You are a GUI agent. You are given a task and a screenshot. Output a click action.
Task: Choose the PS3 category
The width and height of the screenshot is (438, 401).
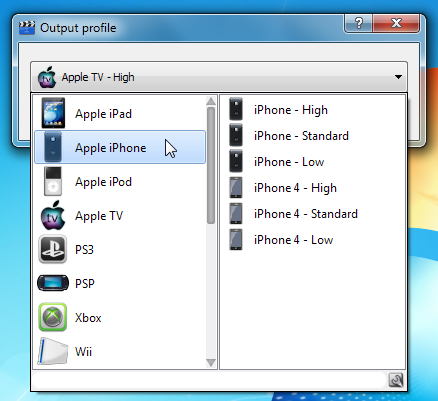[120, 249]
